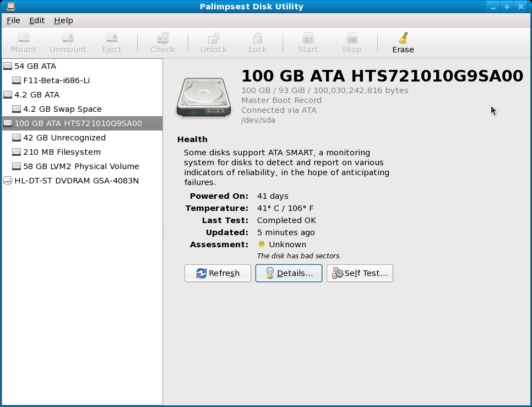
Task: Click the Health section heading
Action: pos(192,139)
